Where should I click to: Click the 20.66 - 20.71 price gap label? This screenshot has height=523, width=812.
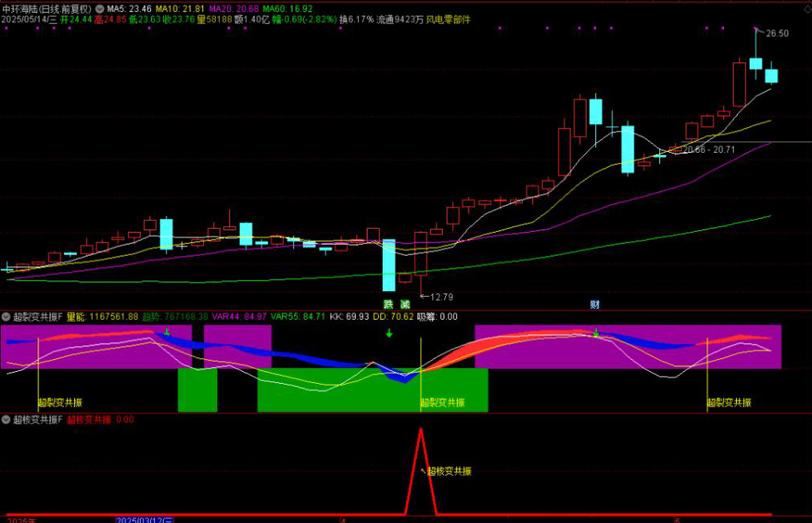click(709, 150)
